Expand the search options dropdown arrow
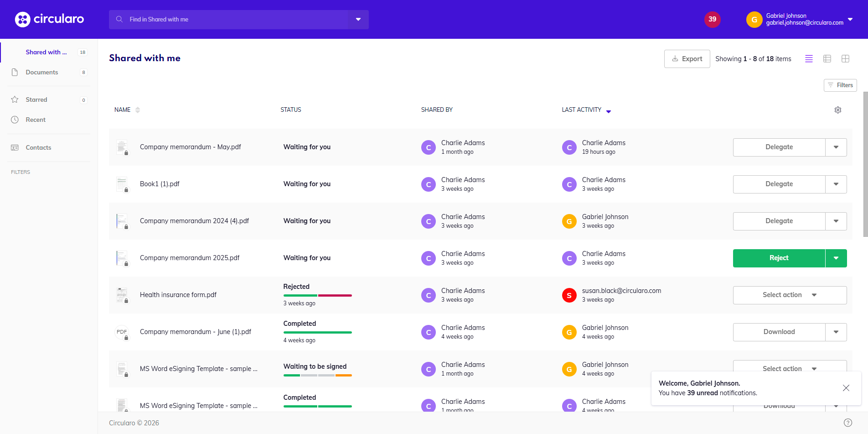Image resolution: width=868 pixels, height=434 pixels. coord(358,19)
